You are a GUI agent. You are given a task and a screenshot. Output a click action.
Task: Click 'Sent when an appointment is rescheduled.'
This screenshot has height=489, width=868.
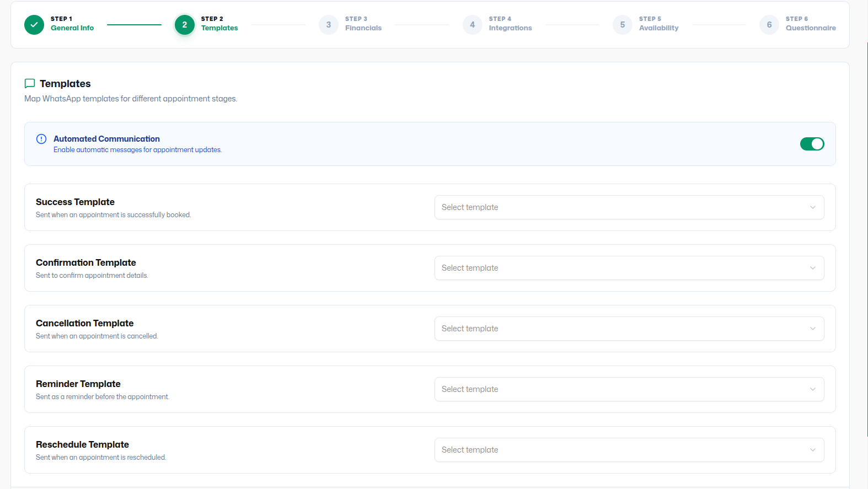point(101,458)
